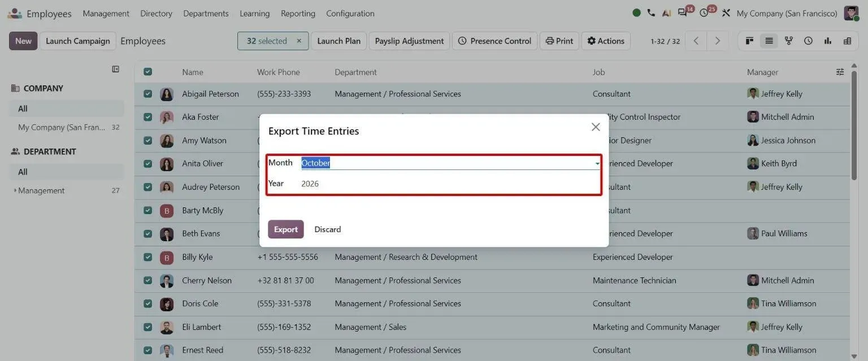868x361 pixels.
Task: Open the Reporting menu
Action: pos(298,14)
